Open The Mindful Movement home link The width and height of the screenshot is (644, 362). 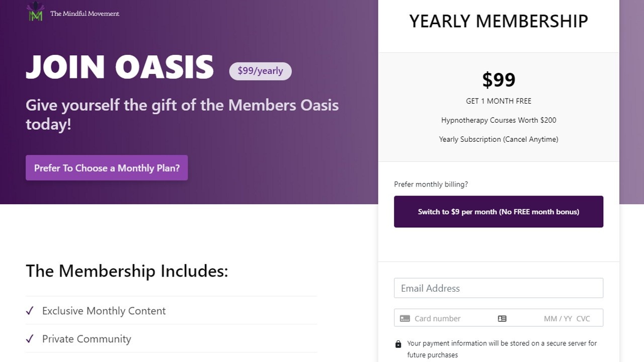85,14
